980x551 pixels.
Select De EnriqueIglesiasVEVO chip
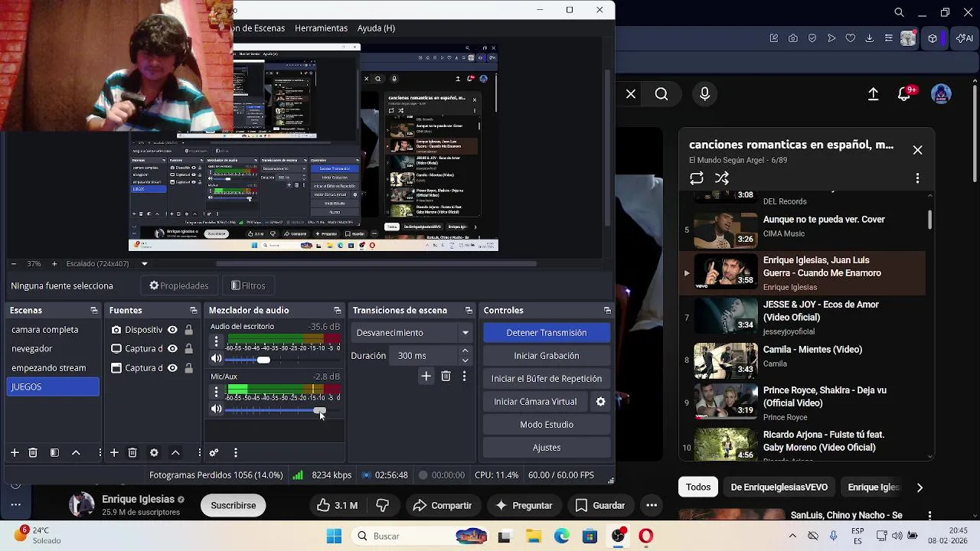click(779, 487)
